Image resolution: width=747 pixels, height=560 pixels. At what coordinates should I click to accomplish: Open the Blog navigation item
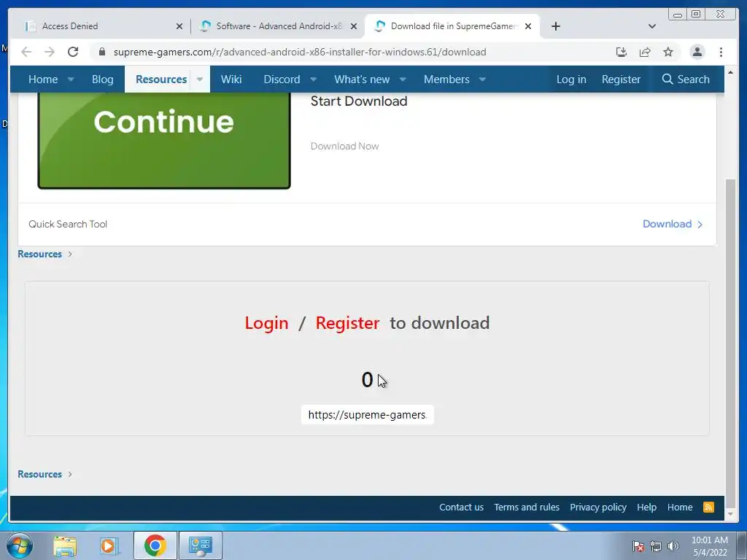tap(102, 79)
